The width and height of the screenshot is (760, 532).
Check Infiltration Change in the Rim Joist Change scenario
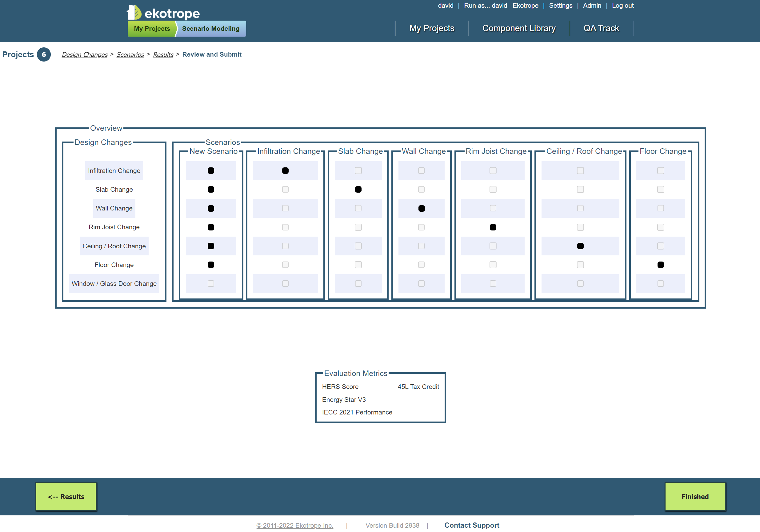tap(493, 170)
